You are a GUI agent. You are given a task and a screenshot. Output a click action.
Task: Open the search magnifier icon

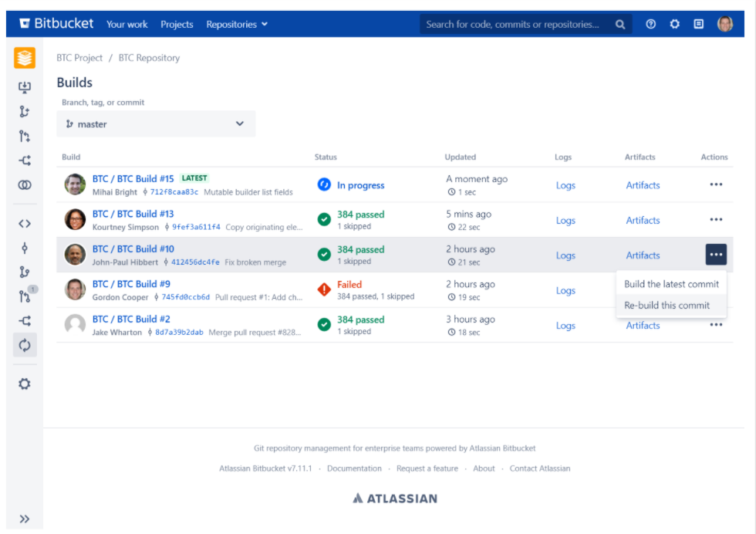(x=620, y=24)
